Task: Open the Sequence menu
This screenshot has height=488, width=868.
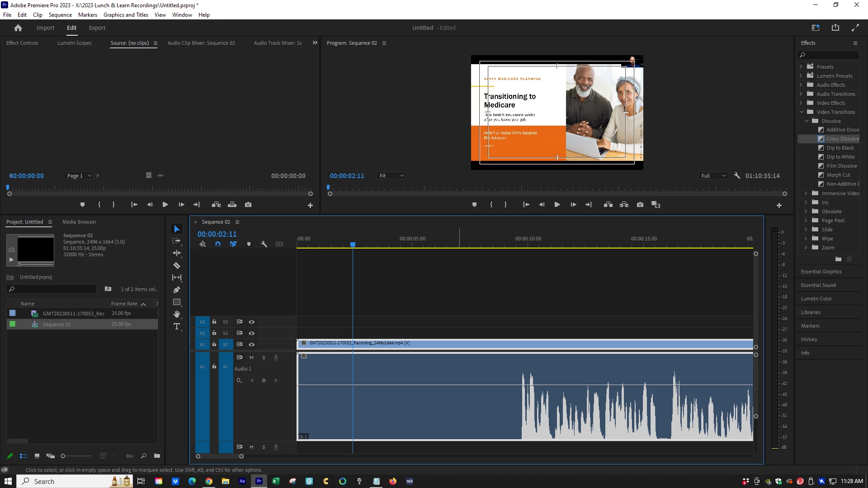Action: click(60, 15)
